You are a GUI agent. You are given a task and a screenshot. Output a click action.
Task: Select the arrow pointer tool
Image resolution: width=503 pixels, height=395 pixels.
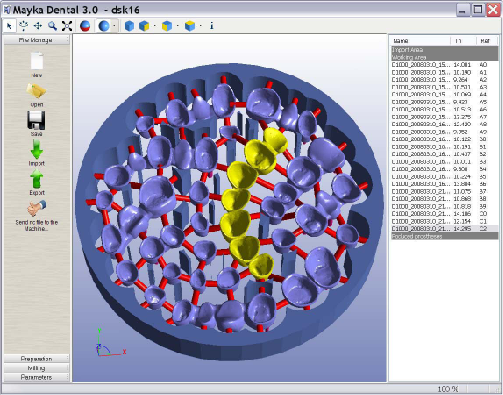tap(9, 26)
